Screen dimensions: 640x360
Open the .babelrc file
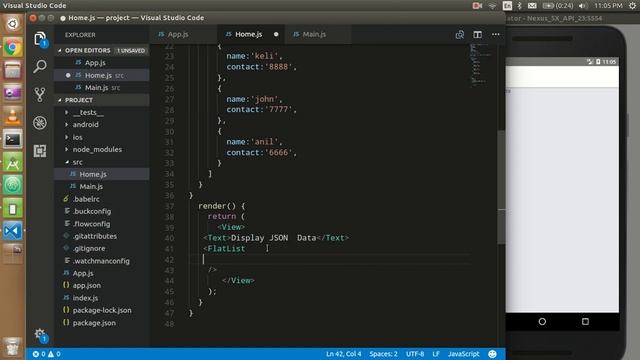point(102,199)
